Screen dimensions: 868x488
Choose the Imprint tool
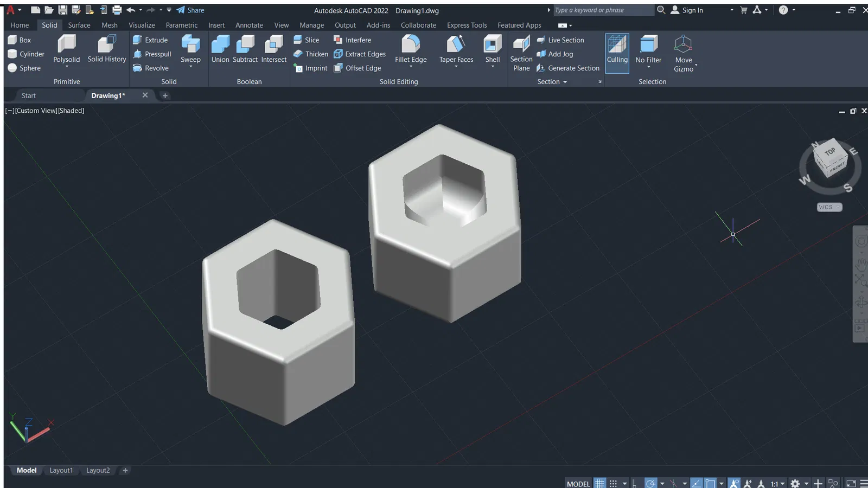tap(310, 68)
